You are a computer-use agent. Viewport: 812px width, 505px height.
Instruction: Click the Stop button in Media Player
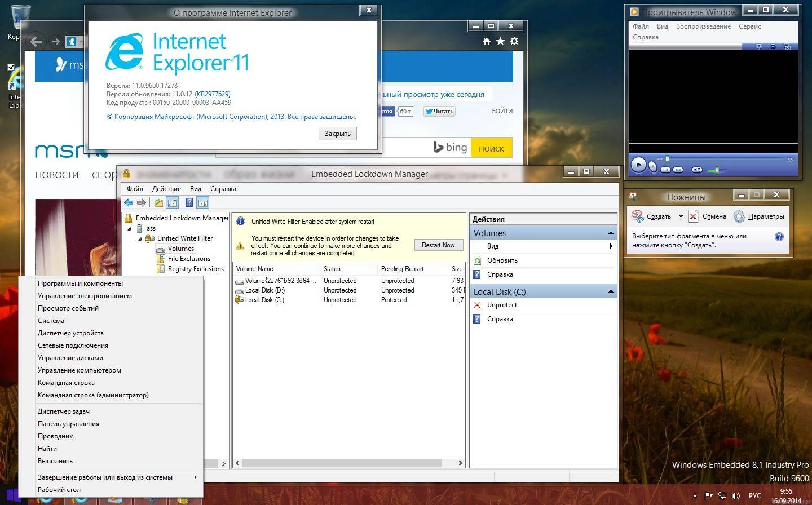coord(652,167)
